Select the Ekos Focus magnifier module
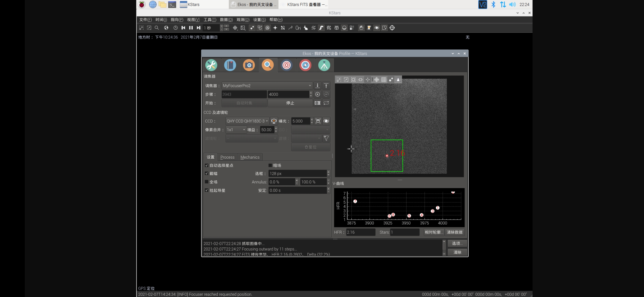 (268, 65)
